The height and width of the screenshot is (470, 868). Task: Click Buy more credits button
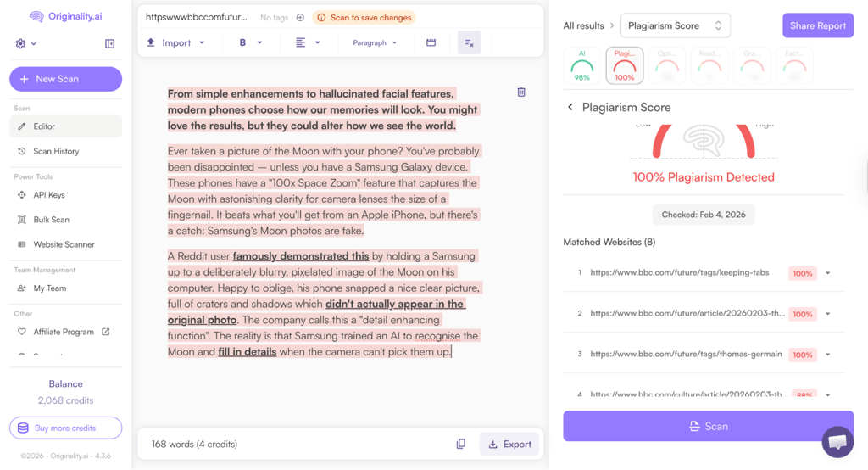(x=66, y=428)
